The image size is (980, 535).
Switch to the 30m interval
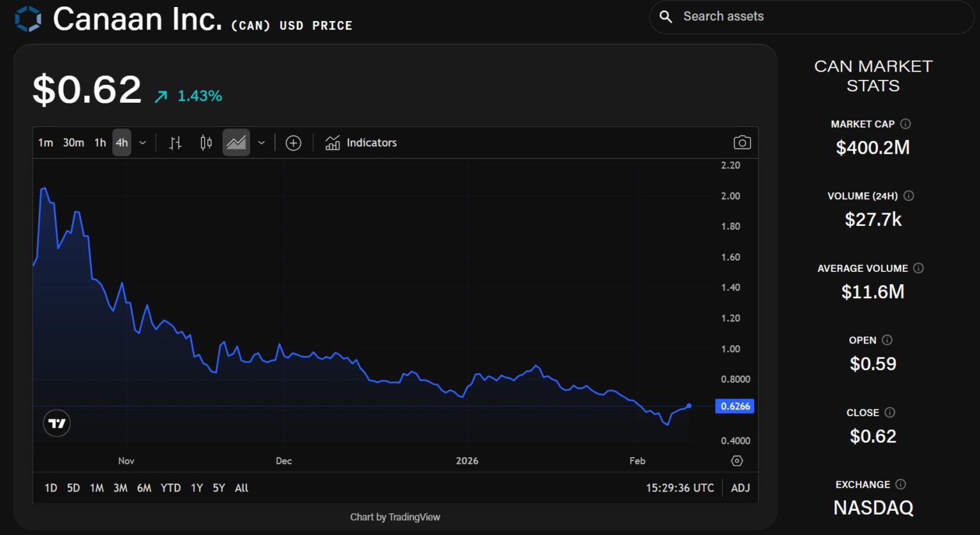click(x=73, y=143)
